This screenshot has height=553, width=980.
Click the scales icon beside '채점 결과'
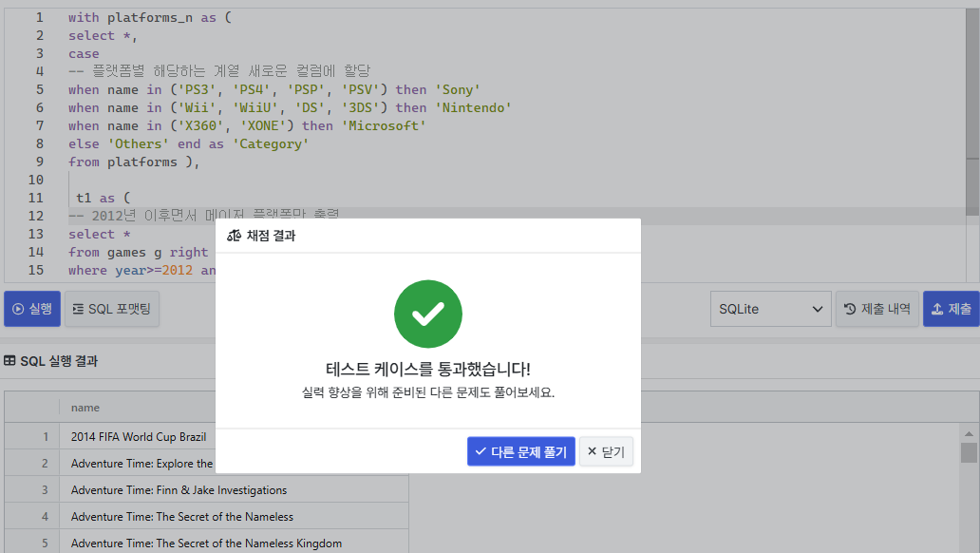[234, 236]
